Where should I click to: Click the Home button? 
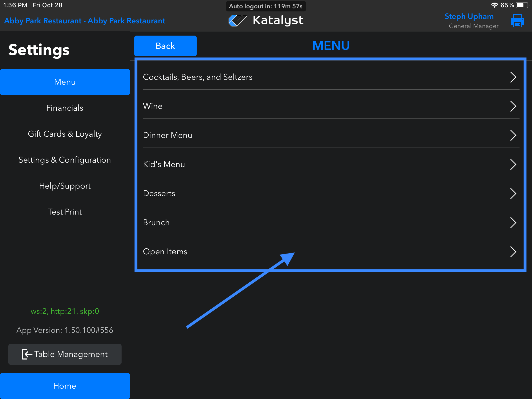pyautogui.click(x=65, y=386)
